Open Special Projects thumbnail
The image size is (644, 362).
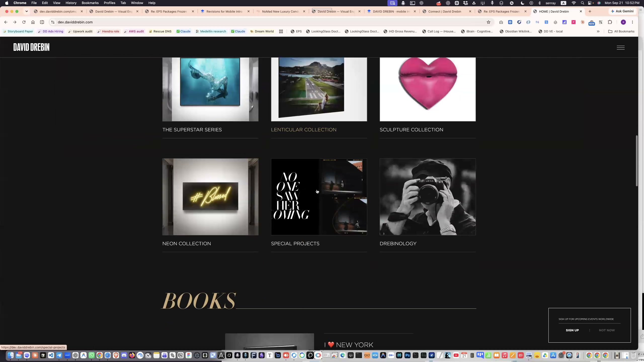319,197
